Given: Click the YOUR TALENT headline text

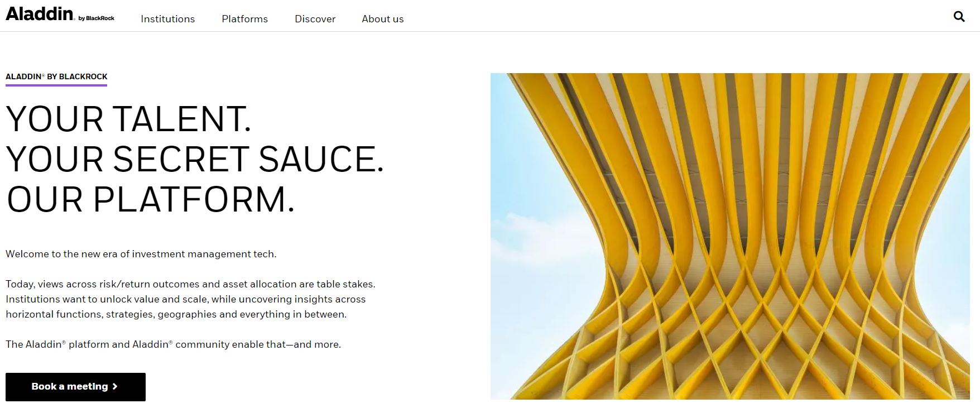Looking at the screenshot, I should [x=129, y=119].
